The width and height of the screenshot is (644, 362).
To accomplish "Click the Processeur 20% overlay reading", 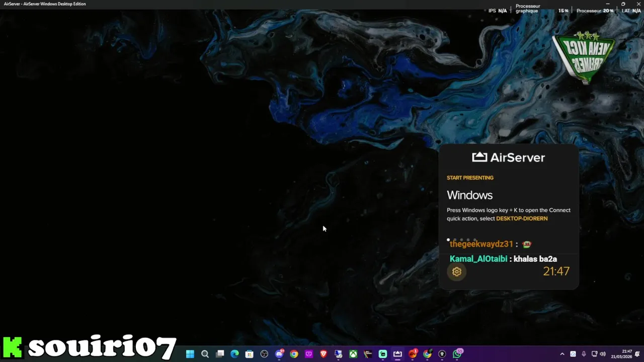I will point(595,11).
